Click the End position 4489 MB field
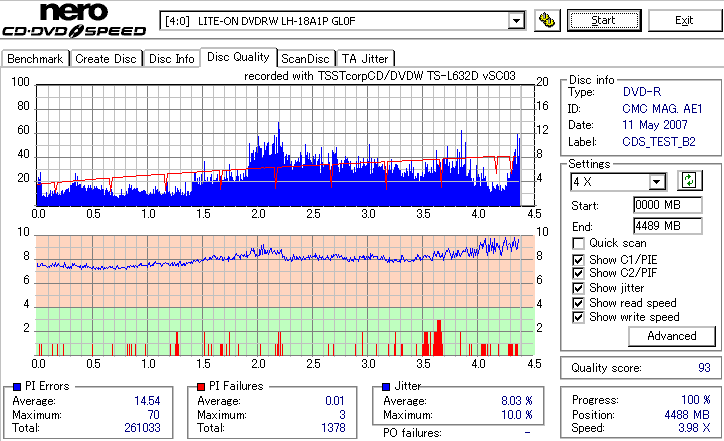 coord(668,226)
